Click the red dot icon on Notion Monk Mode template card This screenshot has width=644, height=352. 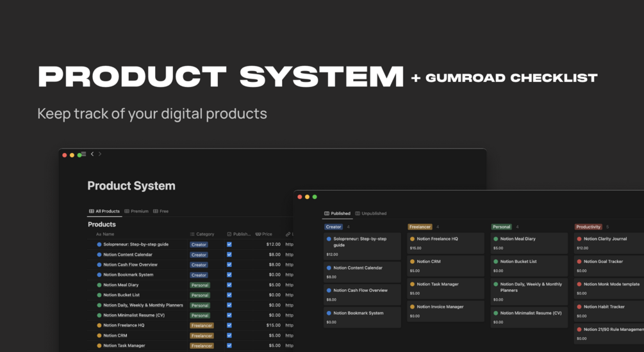pos(579,284)
